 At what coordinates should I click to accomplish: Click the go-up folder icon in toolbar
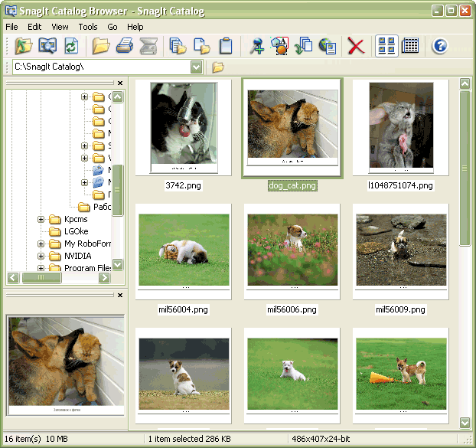point(23,46)
